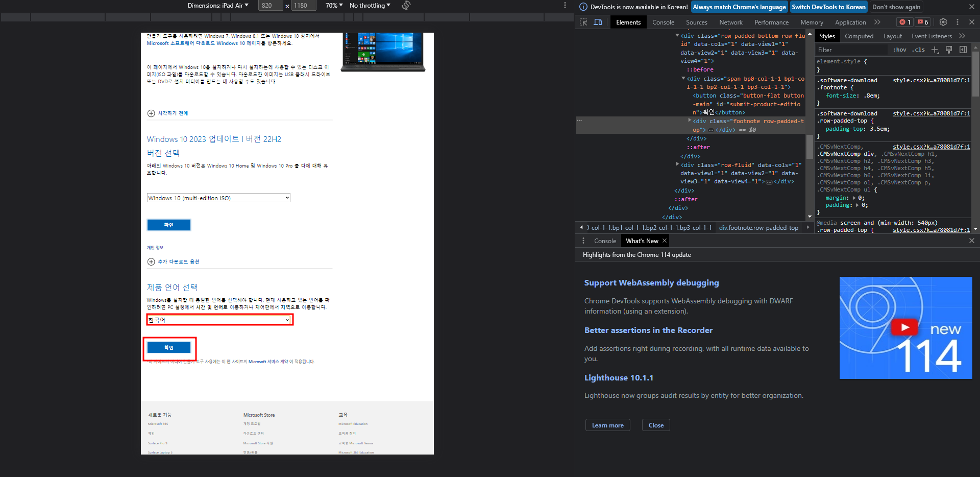Open the Application panel tab

pyautogui.click(x=850, y=22)
